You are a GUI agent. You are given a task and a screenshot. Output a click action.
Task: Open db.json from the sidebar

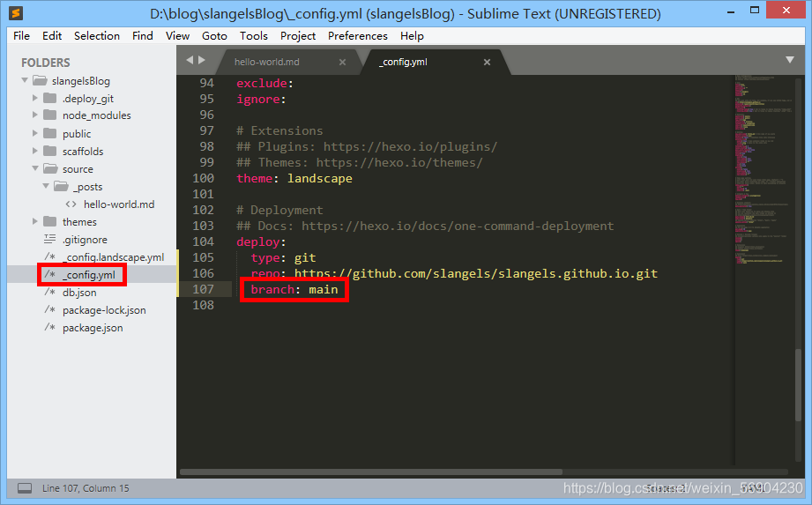click(79, 293)
